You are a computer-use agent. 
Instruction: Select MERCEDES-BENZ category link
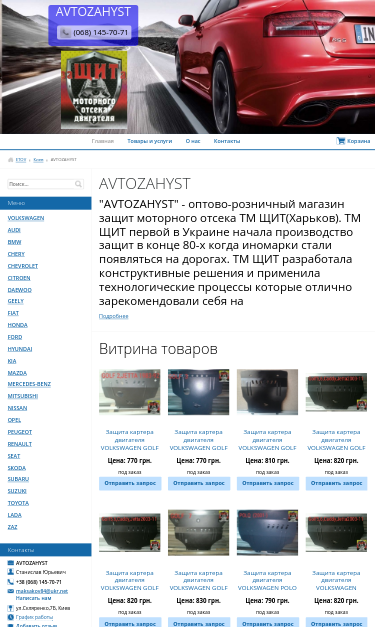tap(29, 384)
